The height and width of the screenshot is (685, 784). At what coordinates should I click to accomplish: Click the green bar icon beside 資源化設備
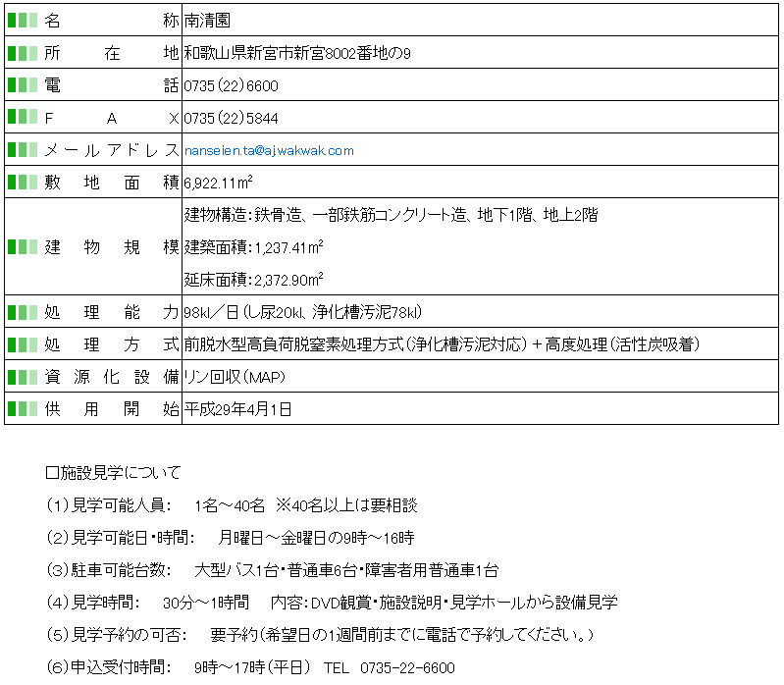point(22,377)
